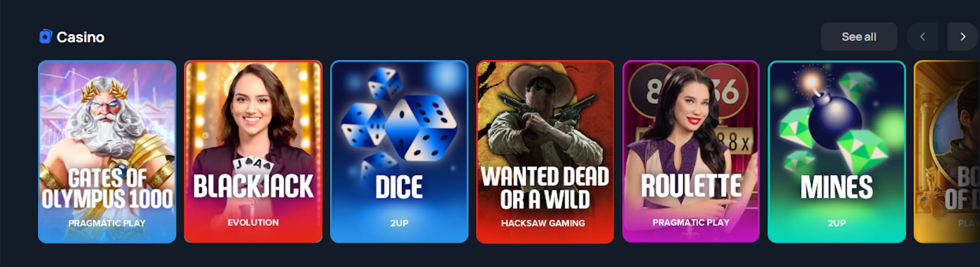Click the blue Casino cards icon
The height and width of the screenshot is (267, 980).
tap(46, 37)
